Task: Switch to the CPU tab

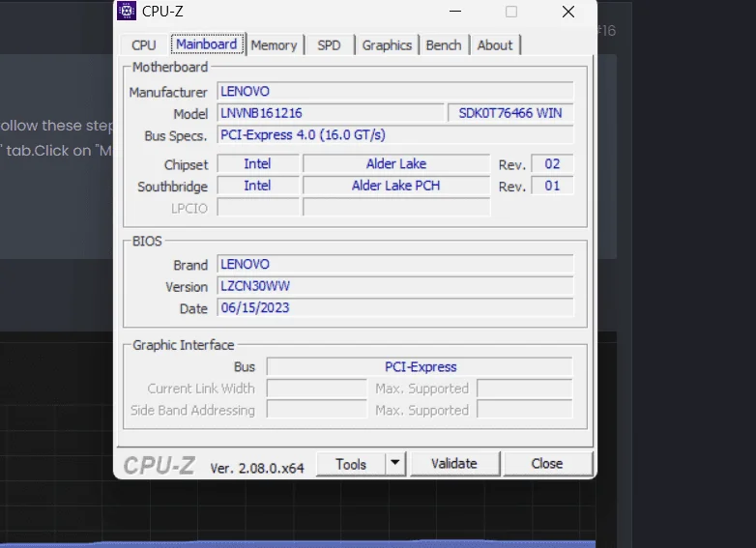Action: (144, 45)
